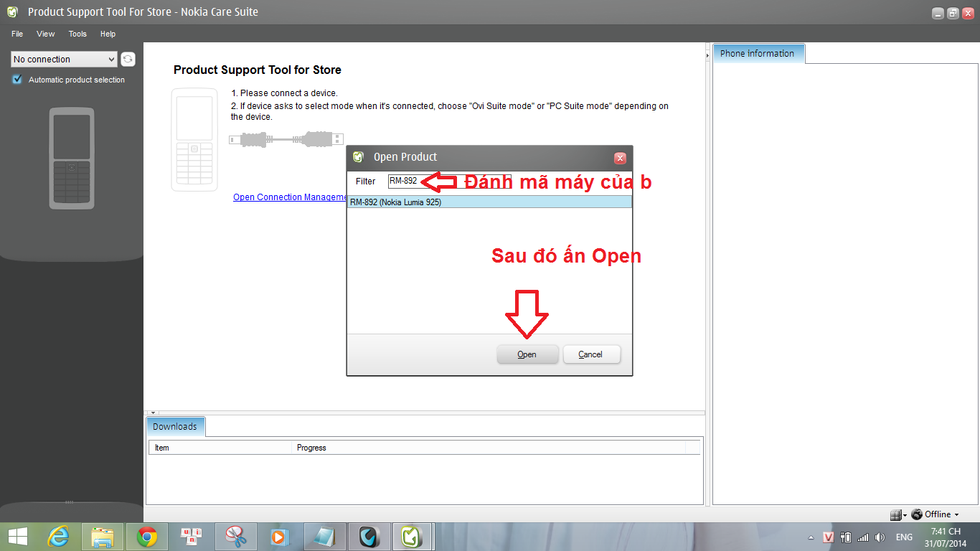Collapse the Downloads panel arrow
980x551 pixels.
coord(153,413)
